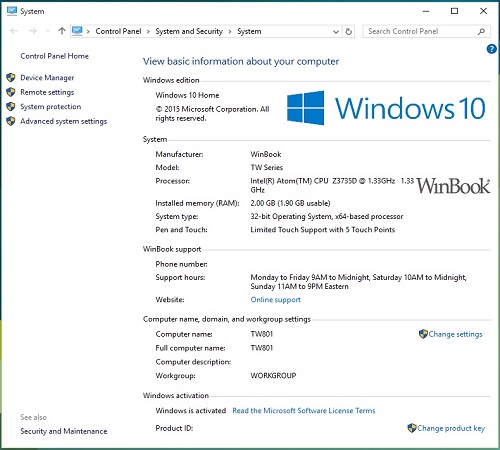500x450 pixels.
Task: Click '32-bit Operating System, x64-based processor' text
Action: point(327,217)
